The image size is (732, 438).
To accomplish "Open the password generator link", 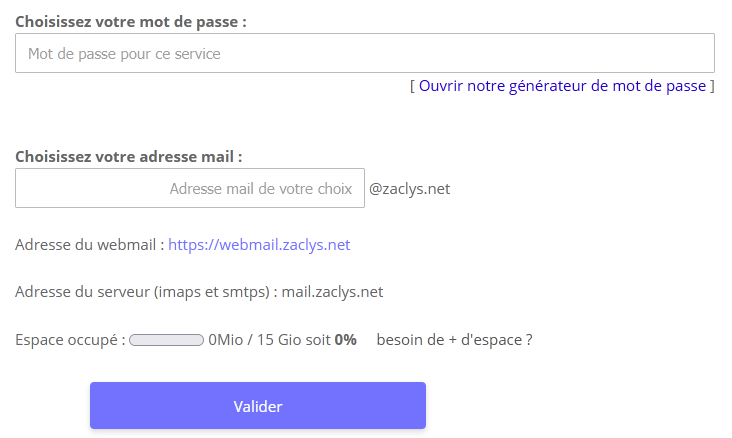I will point(562,86).
